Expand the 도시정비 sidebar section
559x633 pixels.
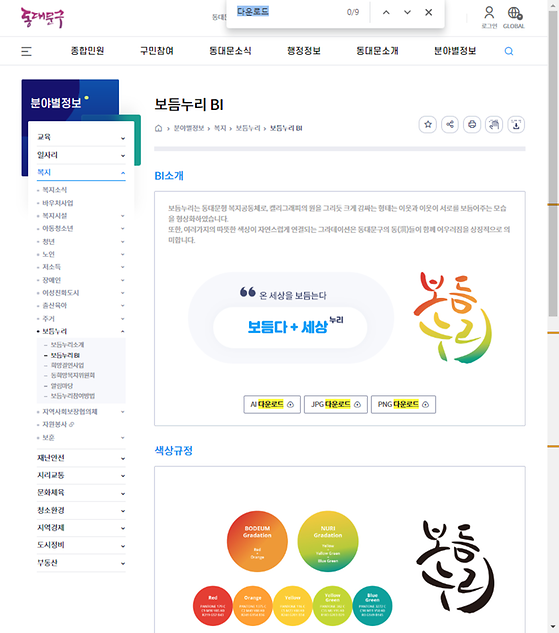tap(81, 545)
